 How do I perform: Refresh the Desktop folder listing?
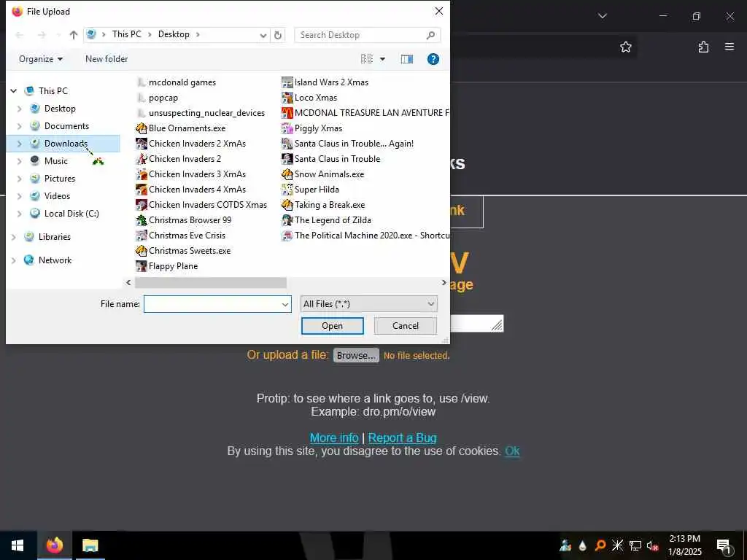(278, 35)
